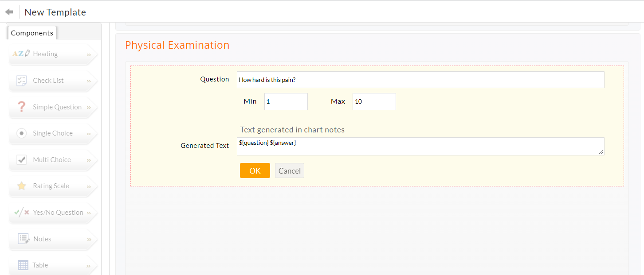Click the Physical Examination heading
The width and height of the screenshot is (644, 275).
177,45
